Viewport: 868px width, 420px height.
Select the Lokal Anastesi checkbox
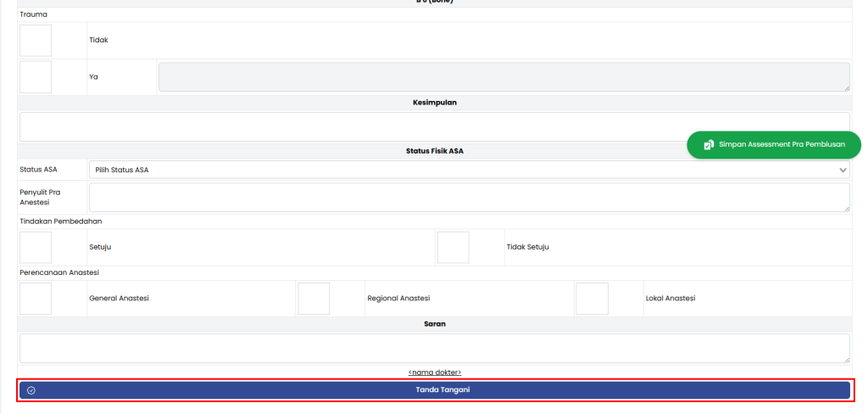(592, 299)
